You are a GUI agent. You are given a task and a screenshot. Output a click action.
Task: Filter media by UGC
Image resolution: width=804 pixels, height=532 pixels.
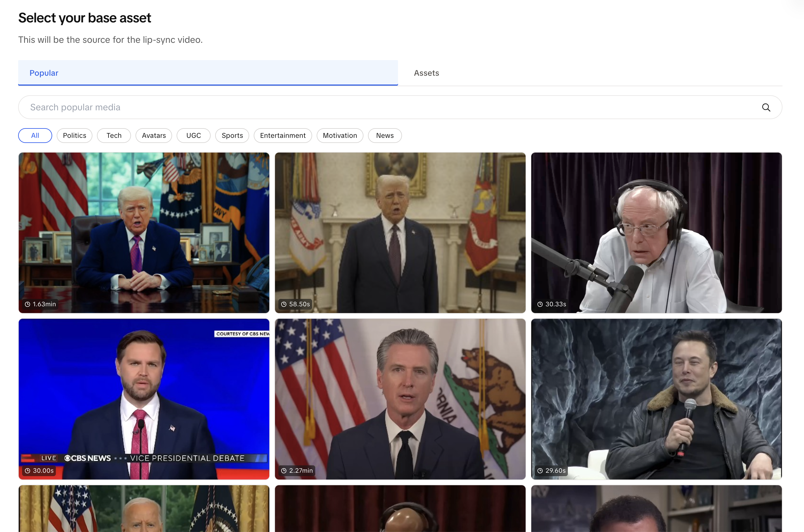pos(194,136)
